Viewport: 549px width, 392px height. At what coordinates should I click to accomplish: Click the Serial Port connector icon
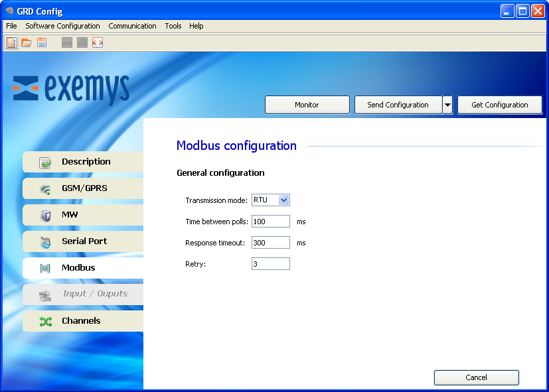(45, 242)
